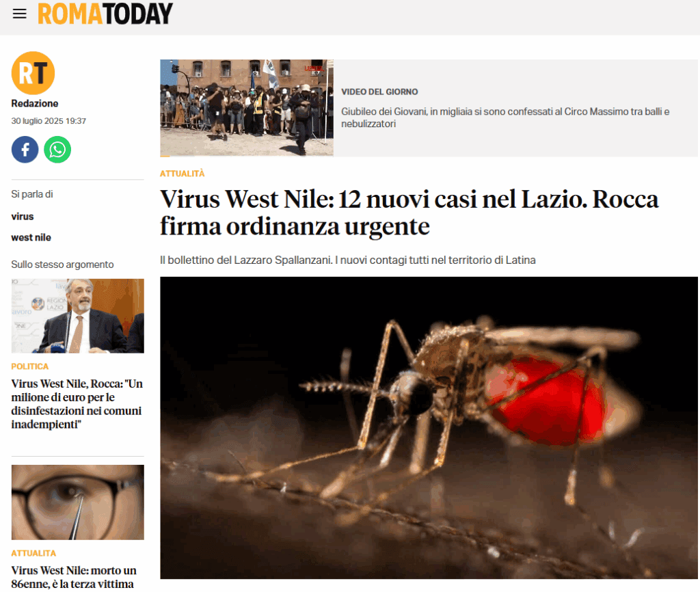The height and width of the screenshot is (592, 700).
Task: Open the 'virus' topic tag
Action: pos(23,217)
